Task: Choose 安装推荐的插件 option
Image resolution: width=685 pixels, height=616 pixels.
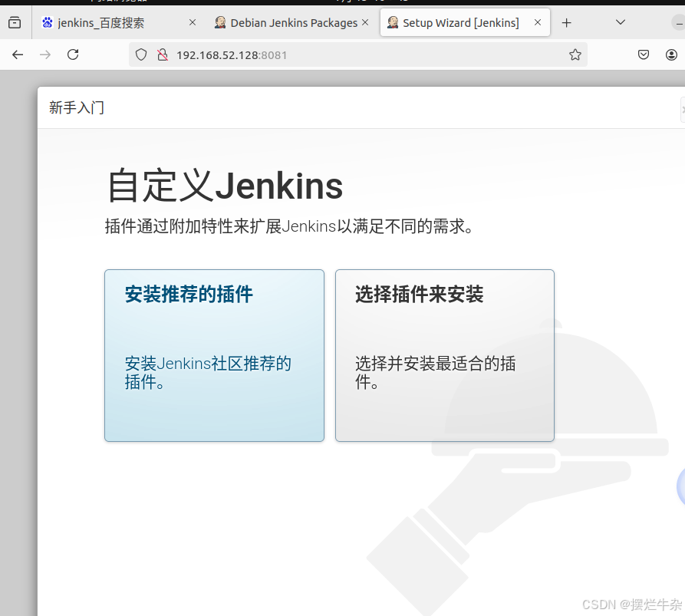Action: [x=215, y=355]
